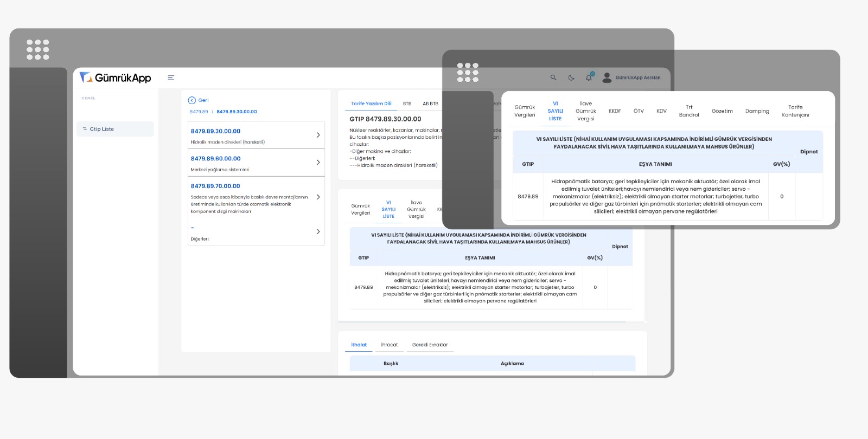Screen dimensions: 868x439
Task: Go back using the Geri arrow icon
Action: (192, 100)
